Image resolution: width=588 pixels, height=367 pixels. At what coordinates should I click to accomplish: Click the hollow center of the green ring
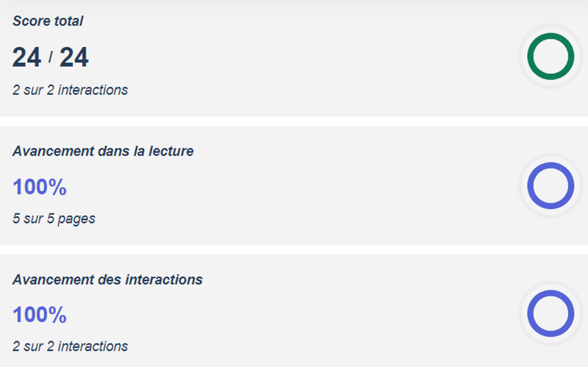[x=551, y=57]
